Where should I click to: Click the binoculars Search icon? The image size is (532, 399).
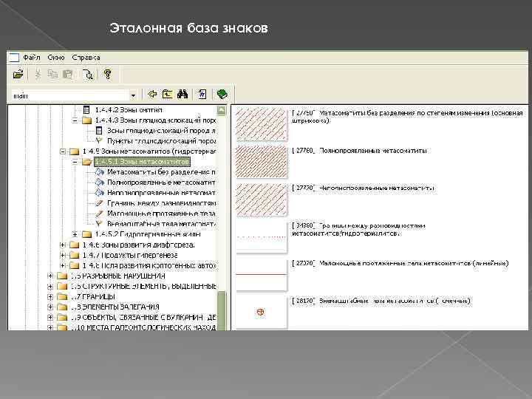click(183, 94)
